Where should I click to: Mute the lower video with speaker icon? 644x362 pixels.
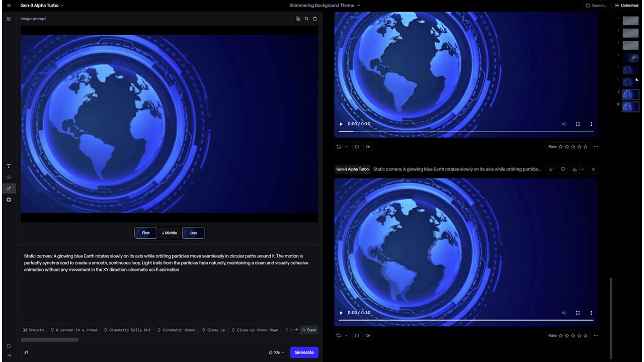point(564,313)
